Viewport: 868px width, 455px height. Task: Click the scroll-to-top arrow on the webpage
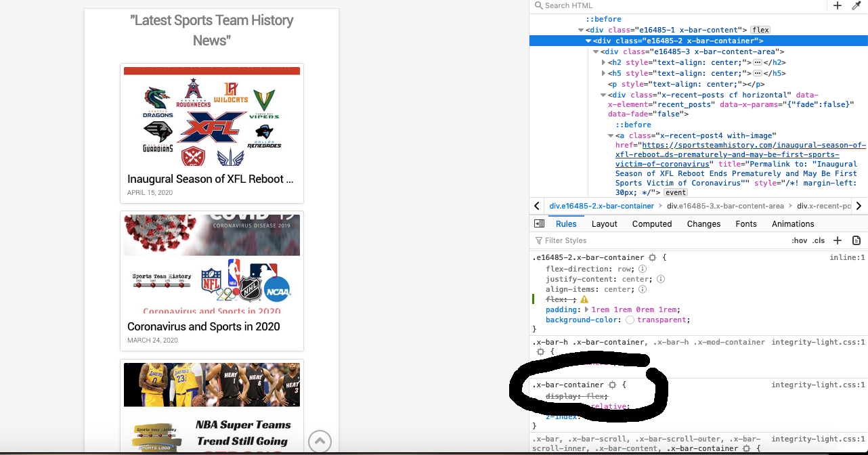(320, 441)
